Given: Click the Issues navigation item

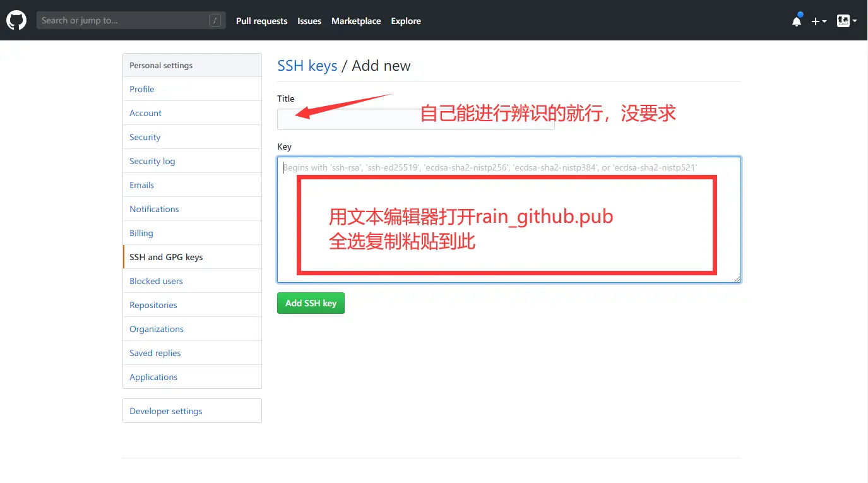Looking at the screenshot, I should [309, 20].
